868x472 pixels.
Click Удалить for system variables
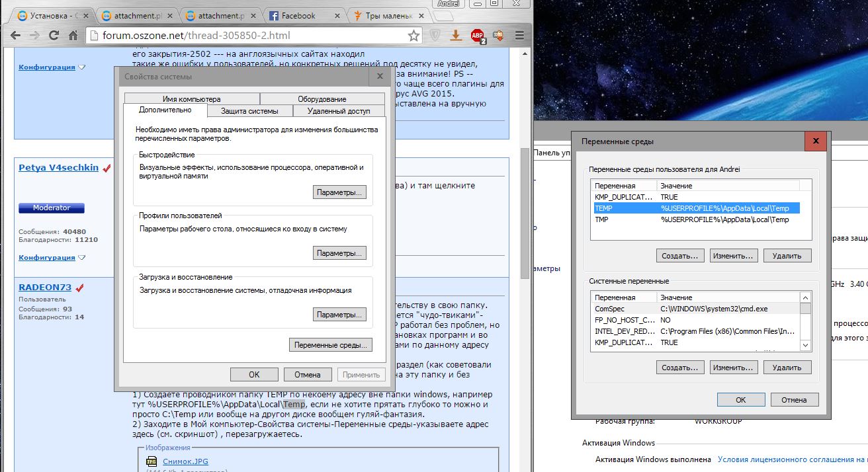point(787,367)
